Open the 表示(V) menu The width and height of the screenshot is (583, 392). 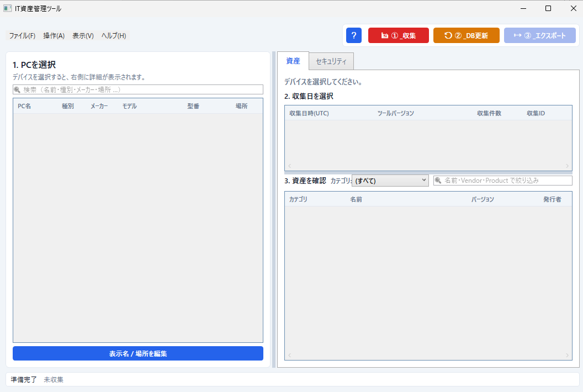(x=83, y=36)
